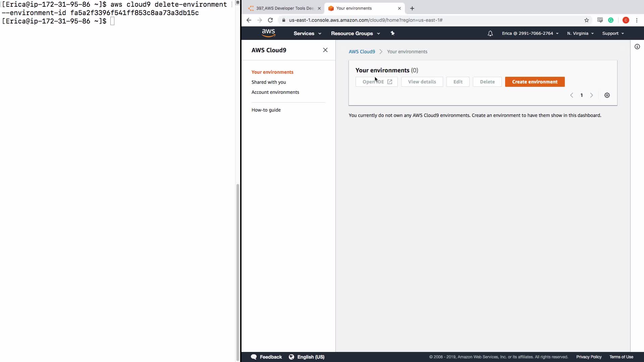Click the browser back arrow
Viewport: 644px width, 362px height.
pos(249,20)
